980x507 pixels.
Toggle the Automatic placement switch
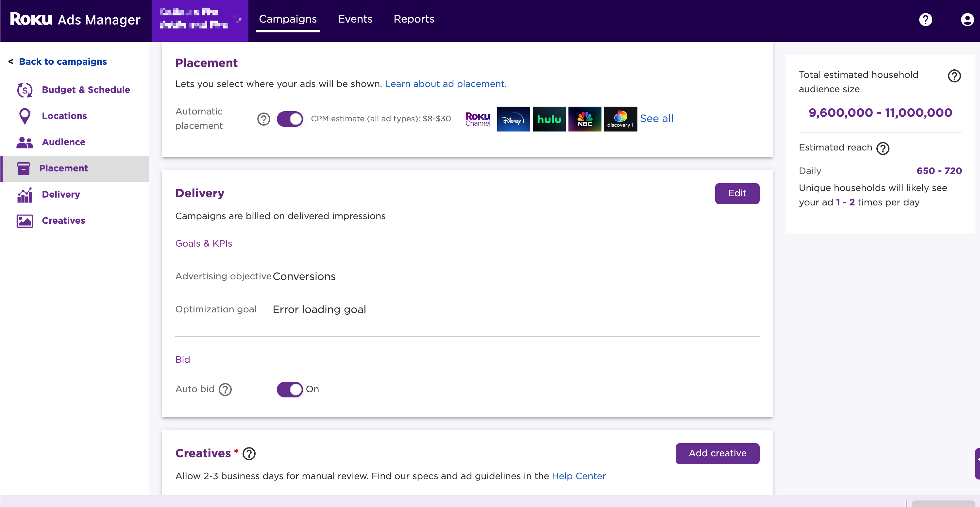click(x=290, y=119)
